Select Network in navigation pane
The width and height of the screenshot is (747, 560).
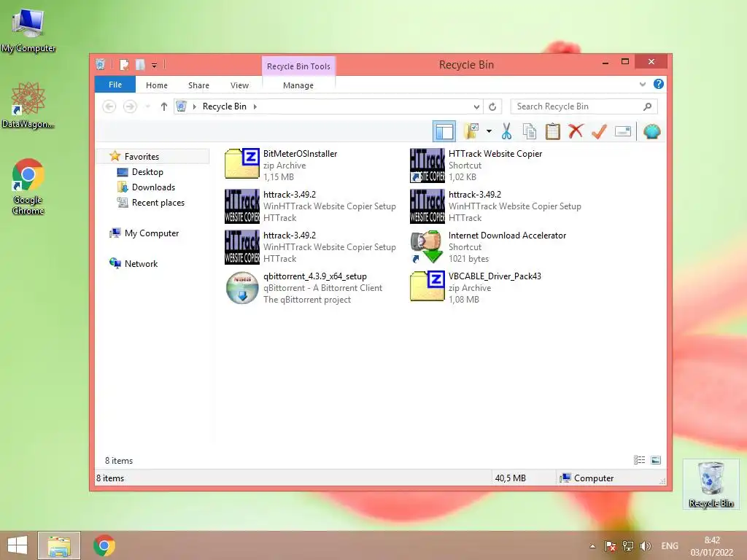[x=141, y=263]
